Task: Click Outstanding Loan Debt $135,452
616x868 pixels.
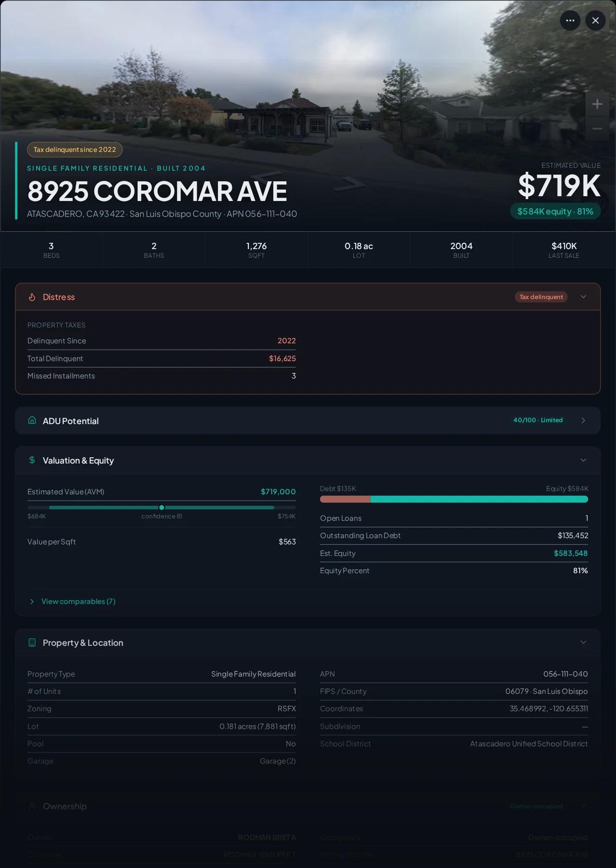Action: (x=573, y=535)
